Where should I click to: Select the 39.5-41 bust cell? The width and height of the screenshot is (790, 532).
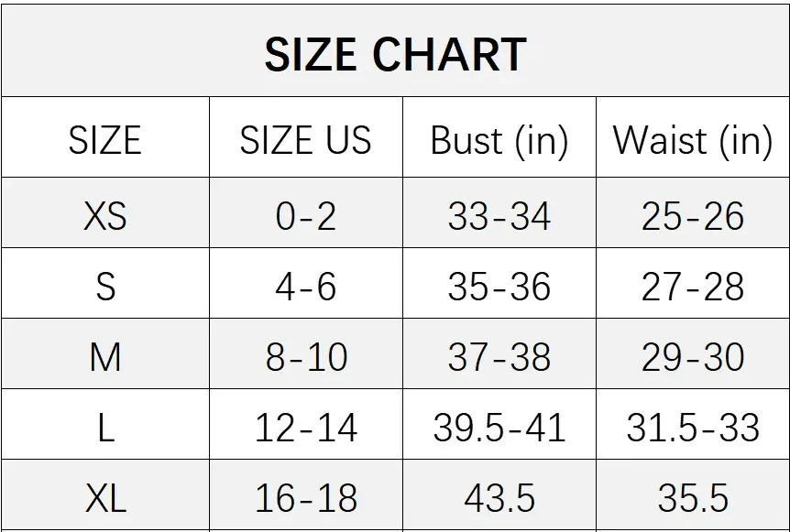click(499, 424)
